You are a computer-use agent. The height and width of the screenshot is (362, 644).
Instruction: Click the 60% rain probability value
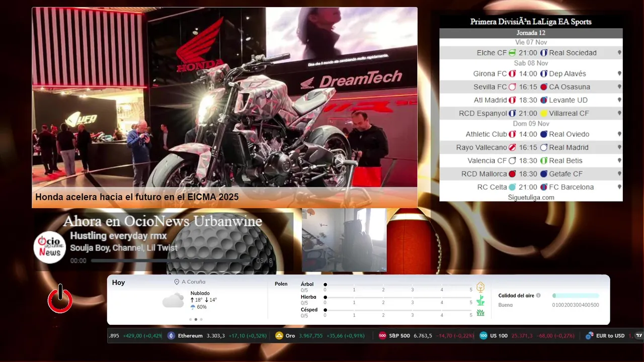(x=202, y=307)
